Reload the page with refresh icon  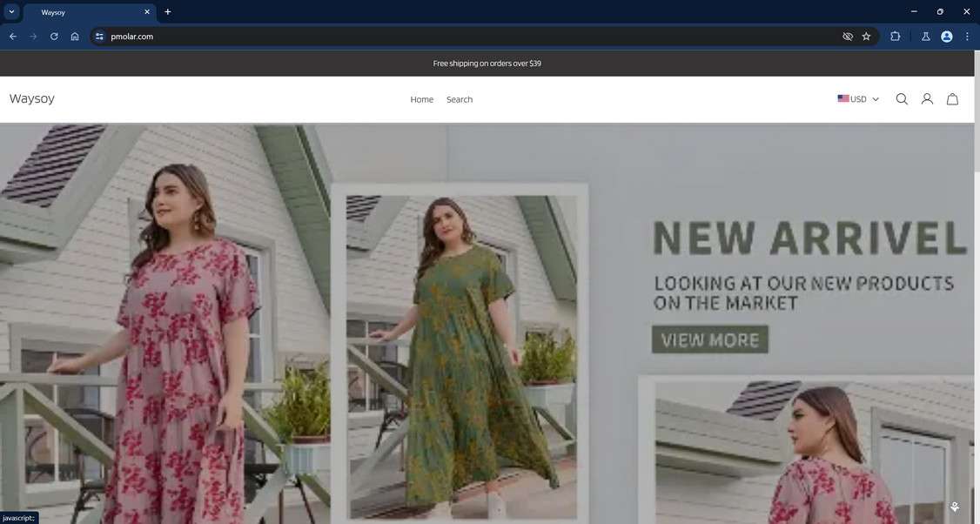click(54, 37)
